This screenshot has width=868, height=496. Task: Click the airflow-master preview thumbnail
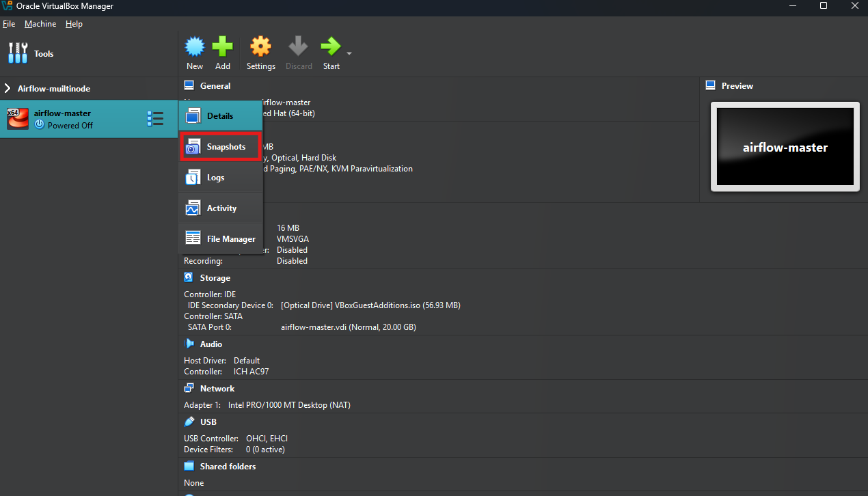click(785, 147)
